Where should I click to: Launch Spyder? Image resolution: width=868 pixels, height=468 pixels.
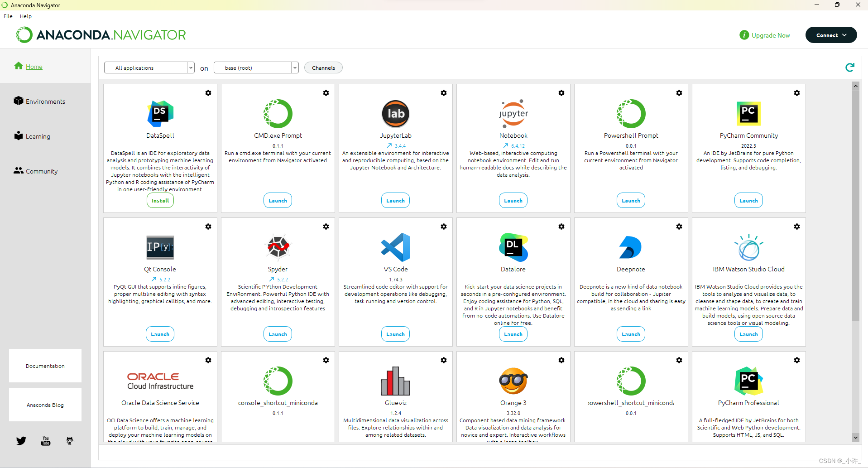click(x=278, y=334)
